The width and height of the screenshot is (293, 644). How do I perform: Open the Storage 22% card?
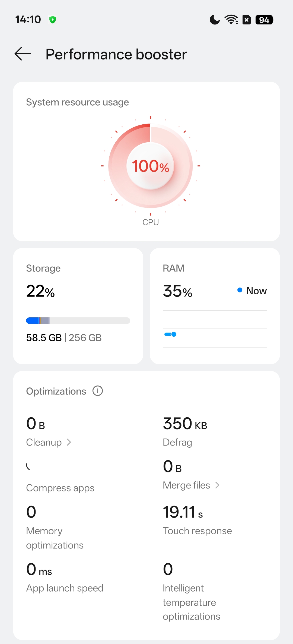(x=78, y=306)
